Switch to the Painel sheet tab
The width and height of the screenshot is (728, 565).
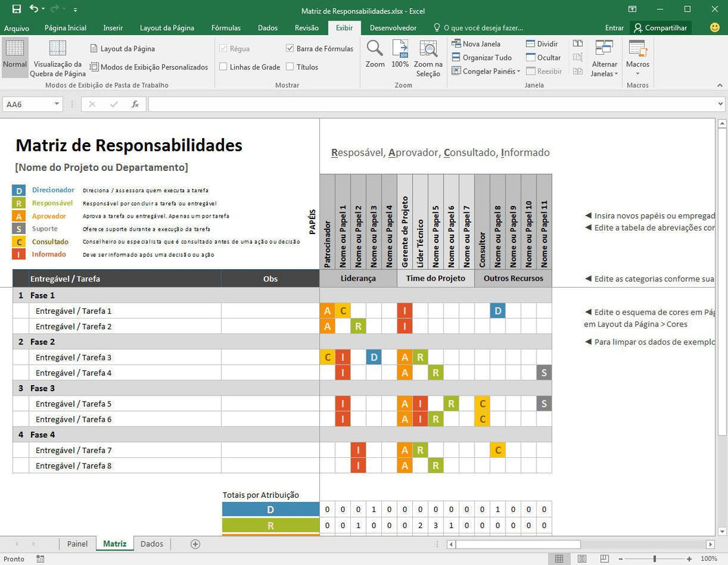pos(78,544)
